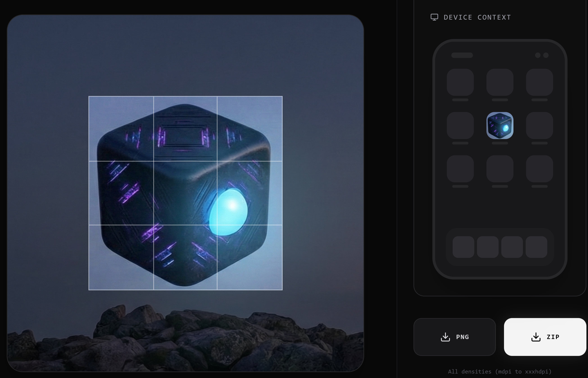Image resolution: width=588 pixels, height=378 pixels.
Task: Click the cube app icon in phone preview
Action: tap(500, 125)
